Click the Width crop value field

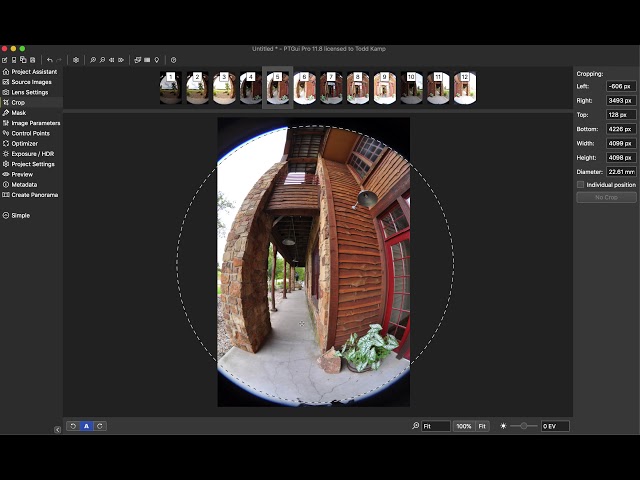click(x=621, y=143)
